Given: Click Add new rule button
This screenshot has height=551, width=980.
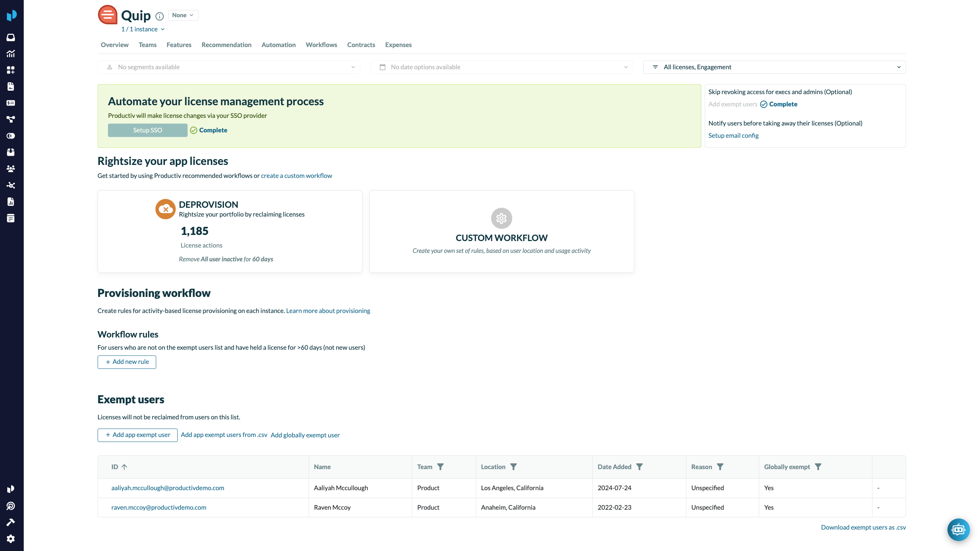Looking at the screenshot, I should pos(127,362).
